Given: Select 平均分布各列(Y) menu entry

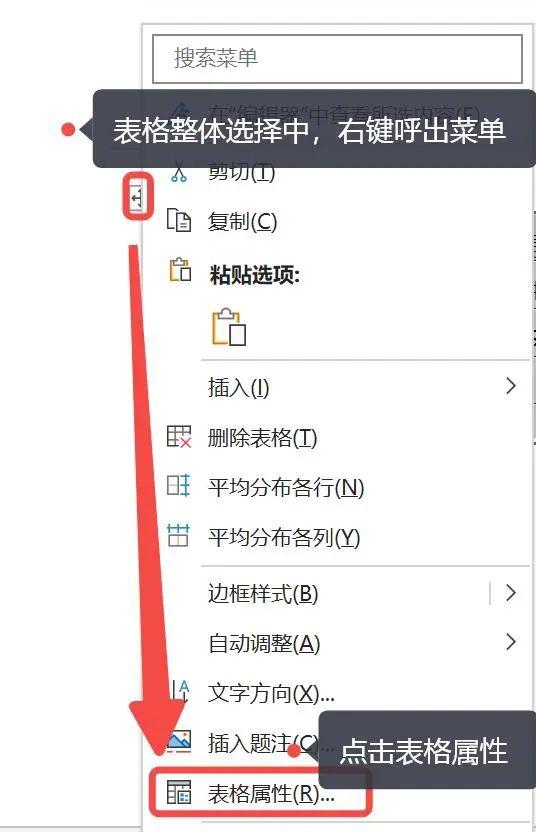Looking at the screenshot, I should tap(284, 537).
